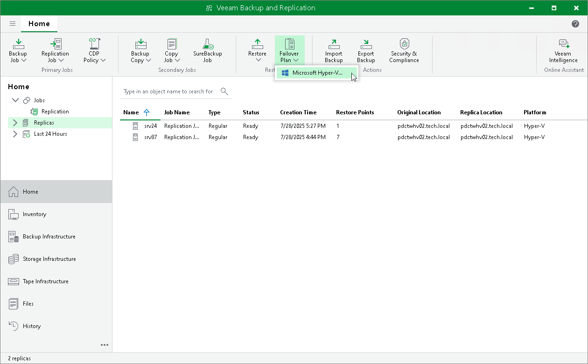
Task: Click the 2 replicas status bar text
Action: (19, 358)
